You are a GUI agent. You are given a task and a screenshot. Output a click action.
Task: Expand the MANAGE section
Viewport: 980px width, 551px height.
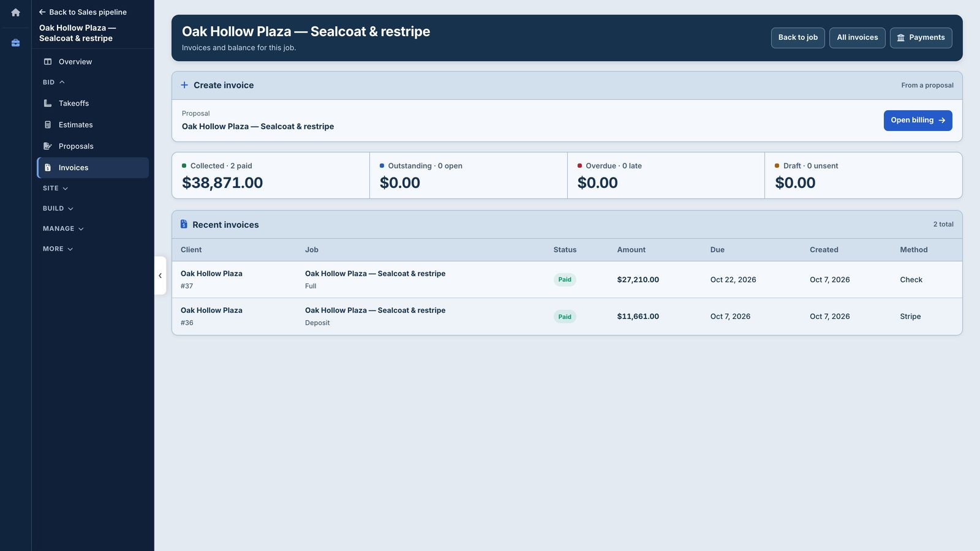pyautogui.click(x=63, y=229)
